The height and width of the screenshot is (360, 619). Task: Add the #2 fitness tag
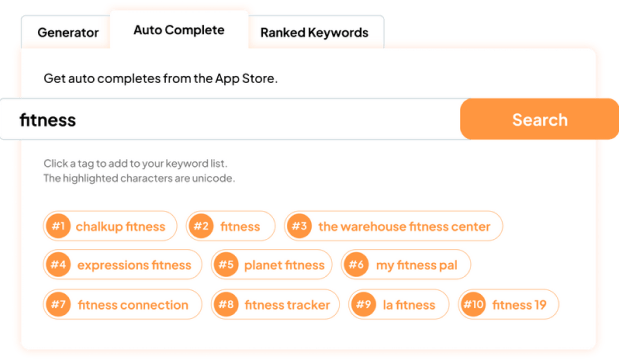click(x=231, y=226)
